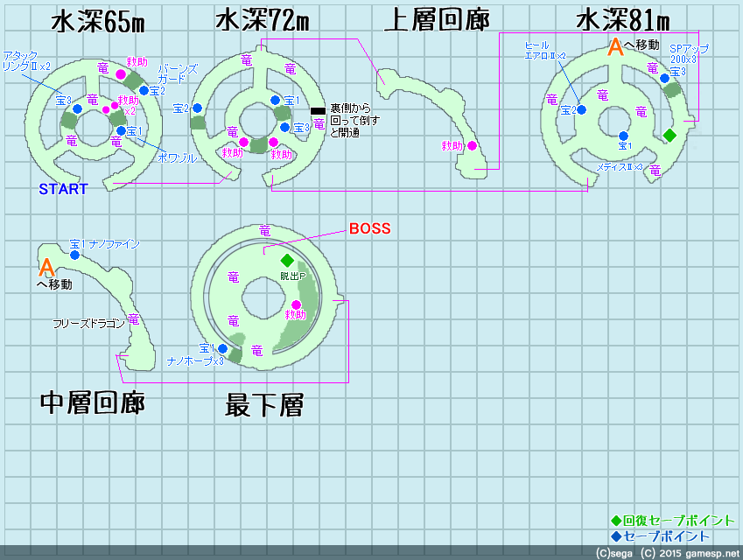The image size is (743, 560).
Task: Click the 水深72m map title
Action: tap(262, 21)
